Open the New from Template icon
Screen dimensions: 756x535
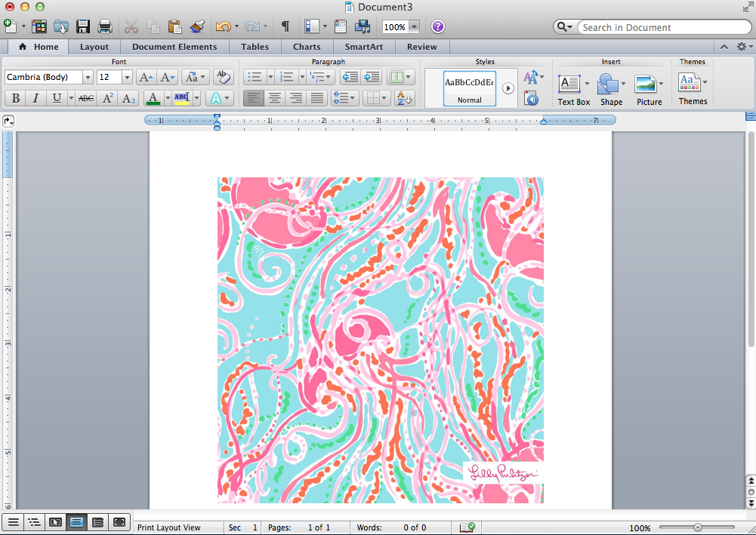(39, 26)
